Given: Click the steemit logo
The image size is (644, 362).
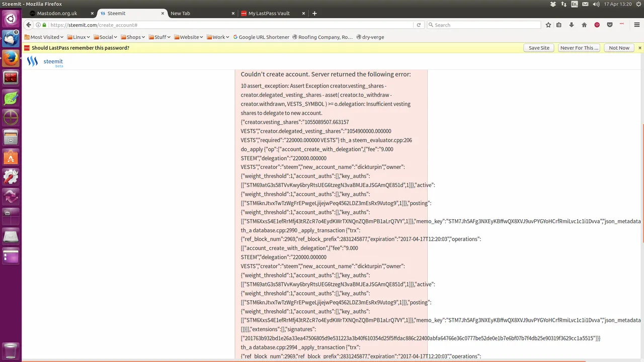Looking at the screenshot, I should click(45, 62).
